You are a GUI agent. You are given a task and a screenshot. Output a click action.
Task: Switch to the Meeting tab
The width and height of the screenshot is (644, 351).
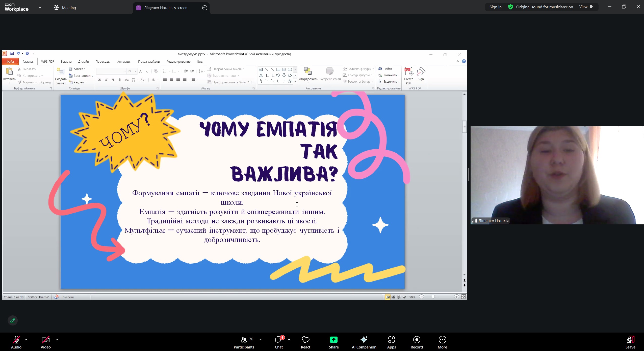[x=65, y=8]
